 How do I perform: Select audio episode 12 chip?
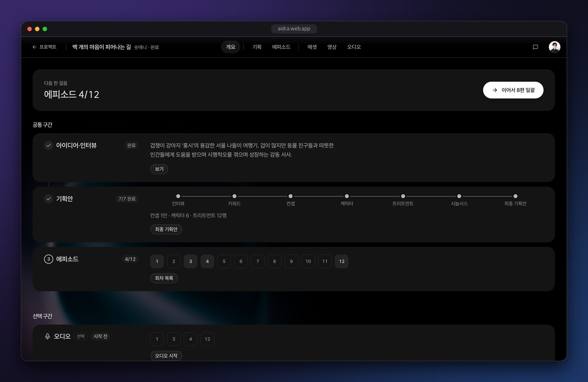(207, 339)
